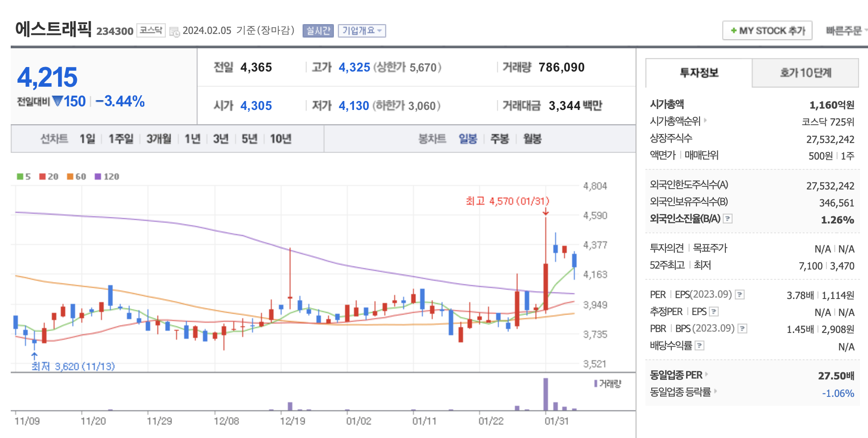Select the 3년 line chart period
868x438 pixels.
pos(221,139)
